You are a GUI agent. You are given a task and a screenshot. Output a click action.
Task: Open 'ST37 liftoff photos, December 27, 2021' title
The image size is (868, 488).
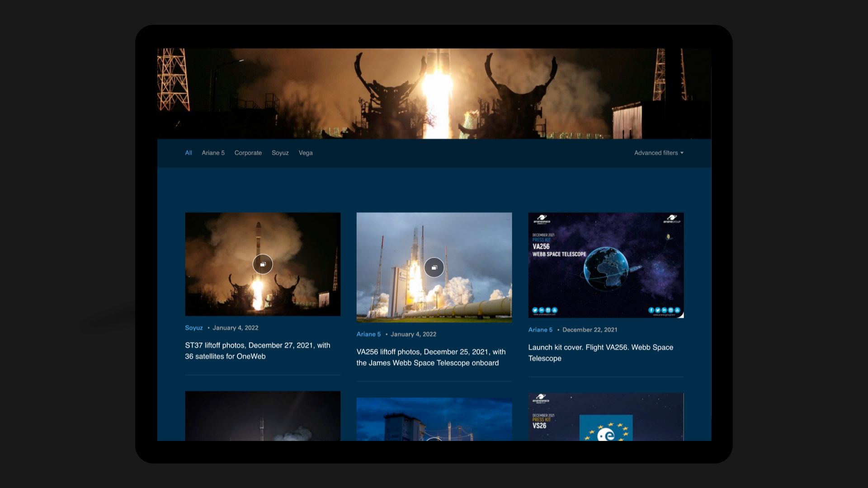point(258,351)
